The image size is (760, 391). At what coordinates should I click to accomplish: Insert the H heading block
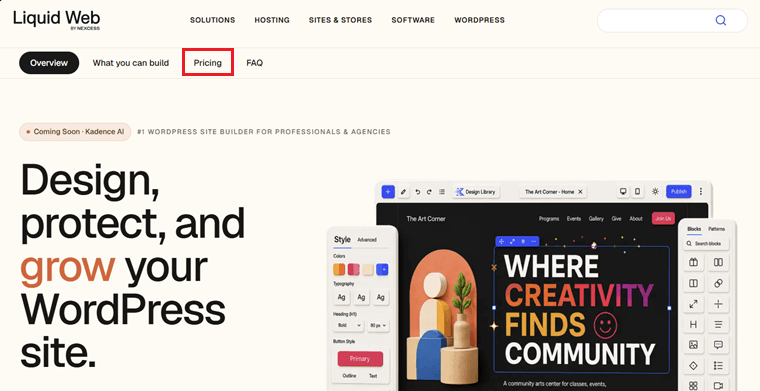[694, 324]
